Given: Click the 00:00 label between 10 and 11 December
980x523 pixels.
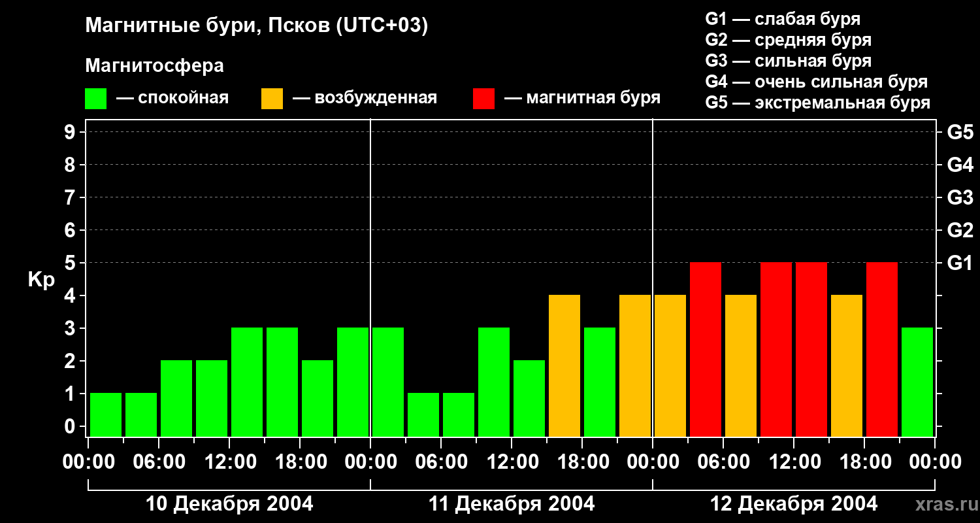Looking at the screenshot, I should click(x=370, y=462).
